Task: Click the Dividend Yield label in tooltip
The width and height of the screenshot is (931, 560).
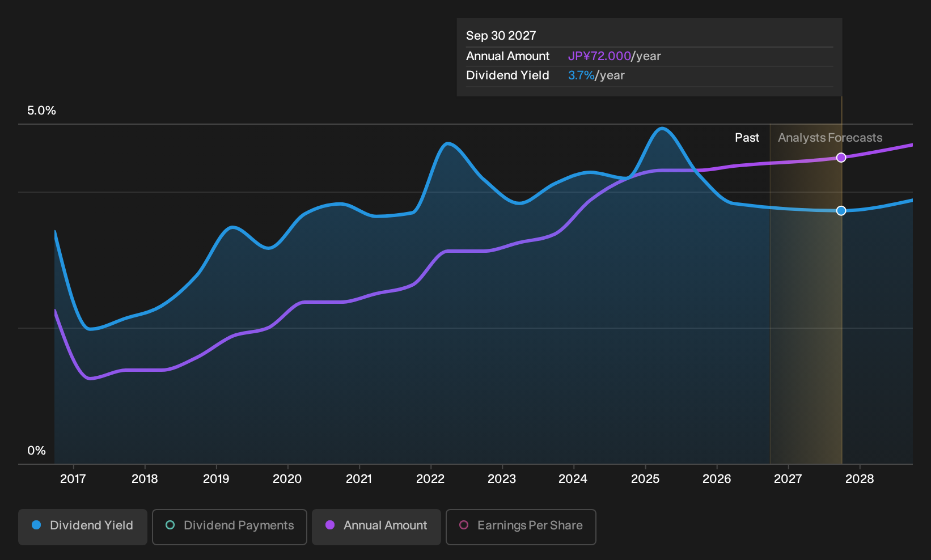Action: [507, 75]
